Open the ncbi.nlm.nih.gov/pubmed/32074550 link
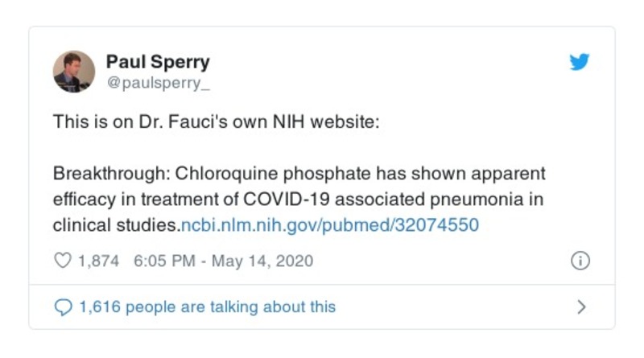The width and height of the screenshot is (644, 358). (x=328, y=225)
